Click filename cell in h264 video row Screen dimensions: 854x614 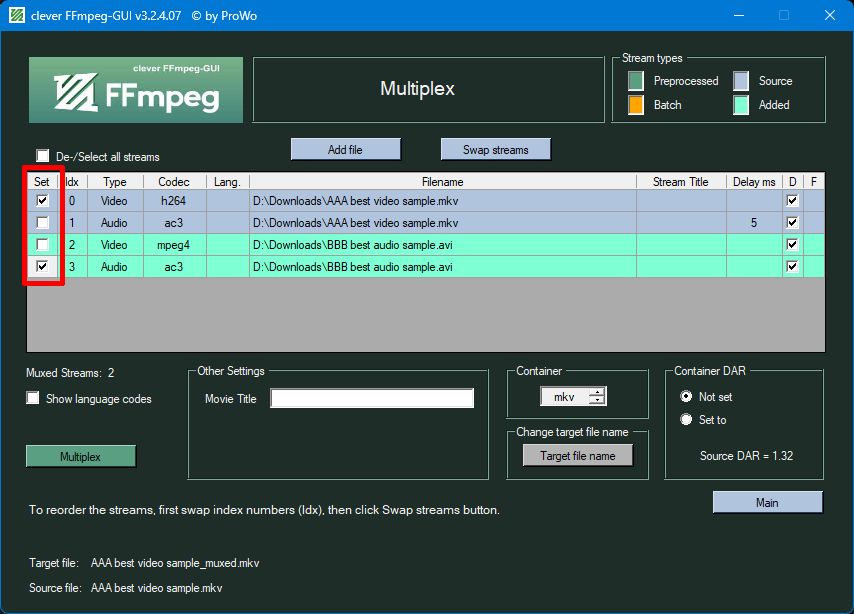coord(443,200)
